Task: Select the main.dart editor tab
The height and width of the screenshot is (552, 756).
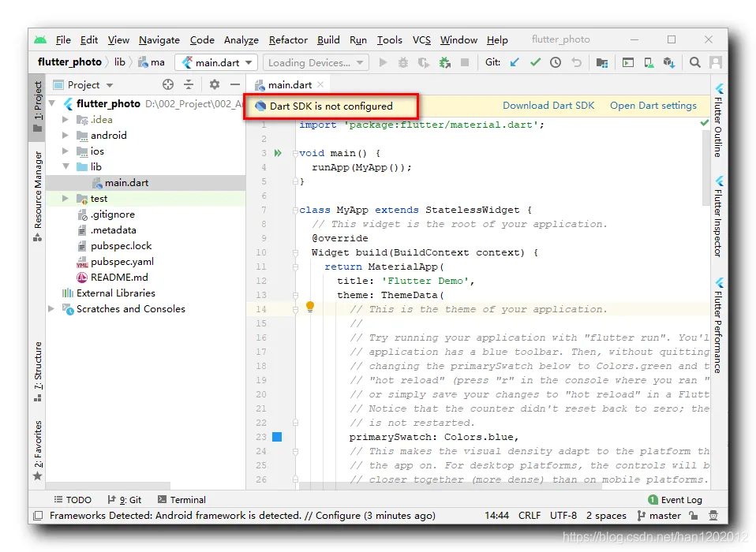Action: pos(290,85)
